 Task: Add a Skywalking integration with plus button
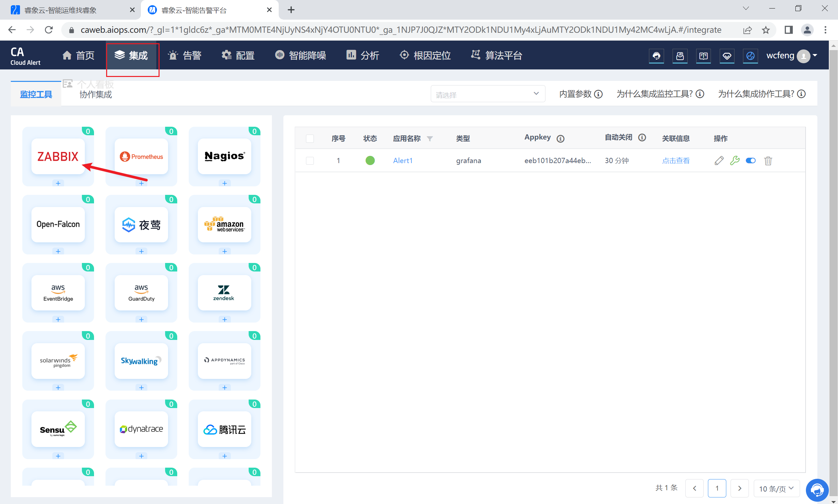tap(141, 388)
